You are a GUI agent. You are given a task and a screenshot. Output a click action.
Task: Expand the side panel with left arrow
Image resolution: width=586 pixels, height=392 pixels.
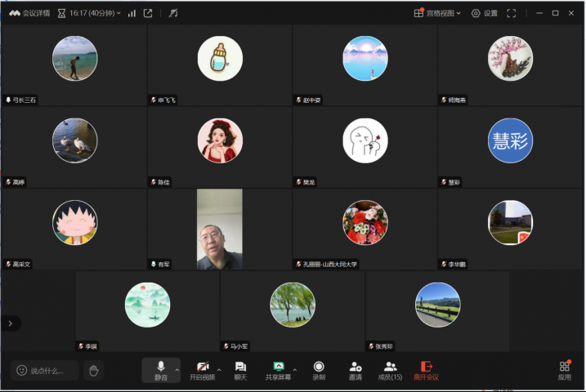pyautogui.click(x=10, y=323)
